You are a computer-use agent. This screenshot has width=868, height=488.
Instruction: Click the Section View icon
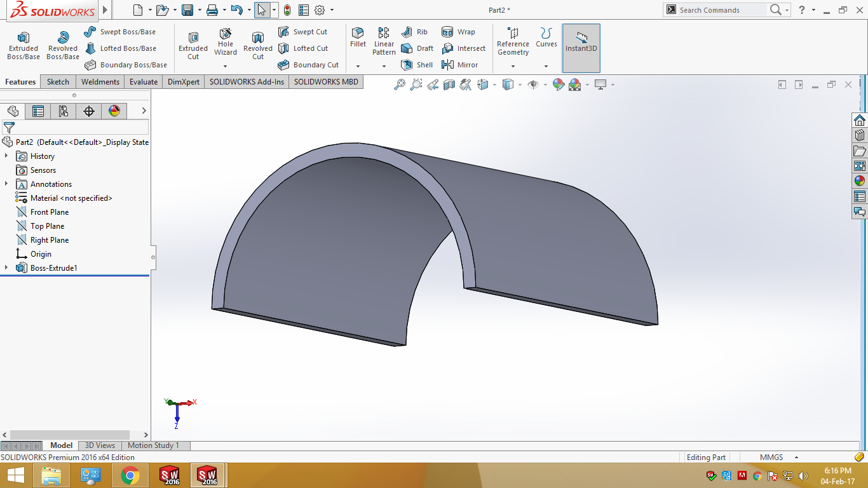450,85
